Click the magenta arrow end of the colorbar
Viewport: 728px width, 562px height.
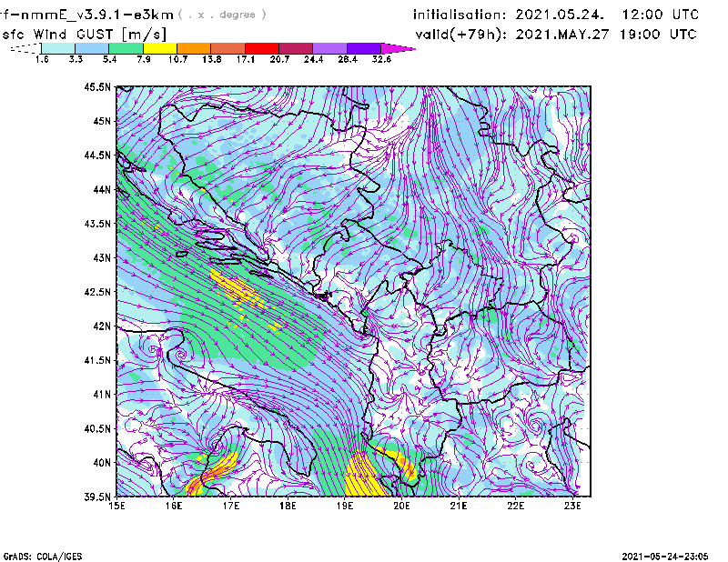pyautogui.click(x=398, y=48)
